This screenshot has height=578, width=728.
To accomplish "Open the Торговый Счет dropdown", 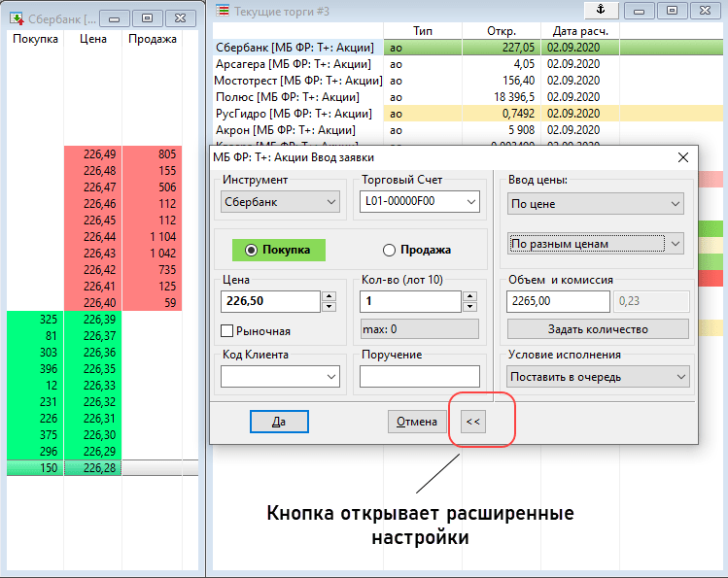I will click(x=420, y=202).
